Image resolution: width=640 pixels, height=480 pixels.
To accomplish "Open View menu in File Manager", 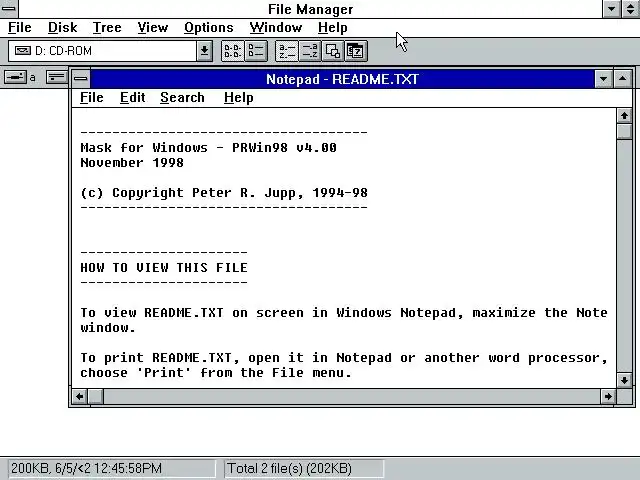I will [x=153, y=27].
